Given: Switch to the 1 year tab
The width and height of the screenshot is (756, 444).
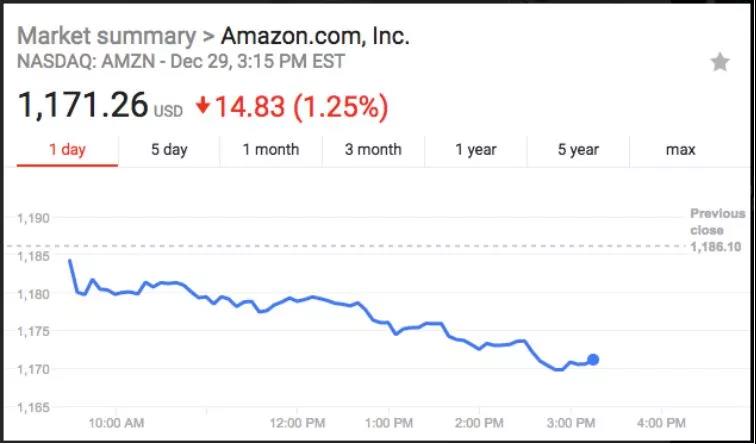Looking at the screenshot, I should coord(475,150).
